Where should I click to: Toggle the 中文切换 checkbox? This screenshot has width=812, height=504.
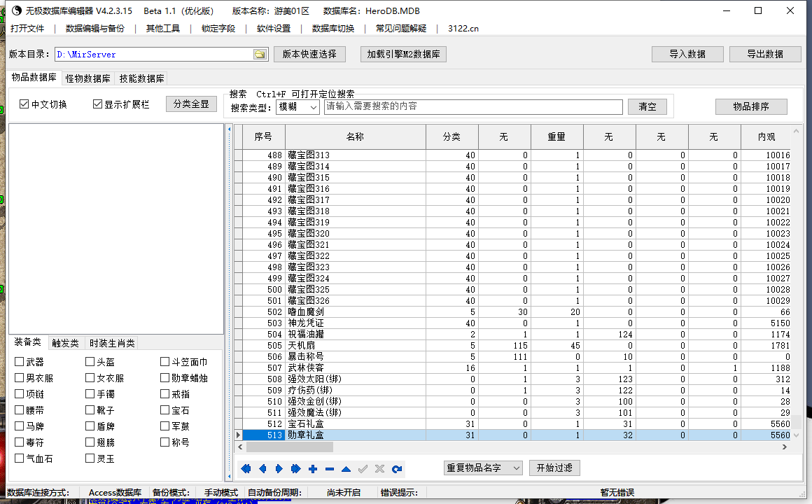point(24,104)
